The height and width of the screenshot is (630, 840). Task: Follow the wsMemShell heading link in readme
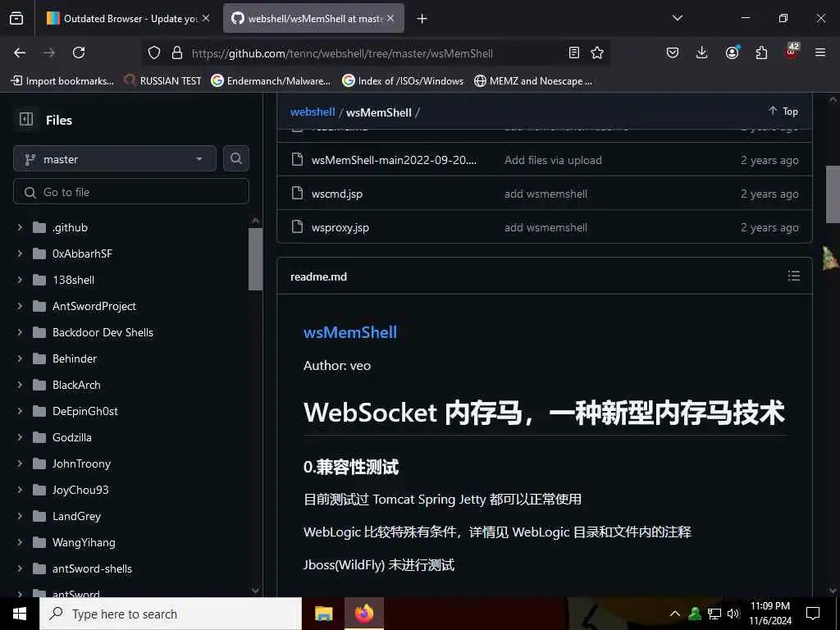point(349,332)
